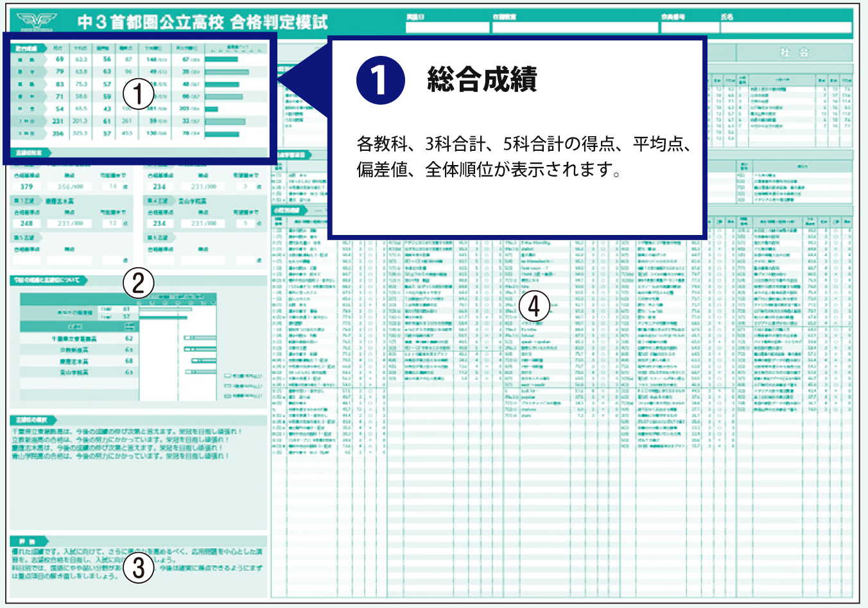Click the 在籍教室 classroom input field
The width and height of the screenshot is (868, 608).
point(574,28)
